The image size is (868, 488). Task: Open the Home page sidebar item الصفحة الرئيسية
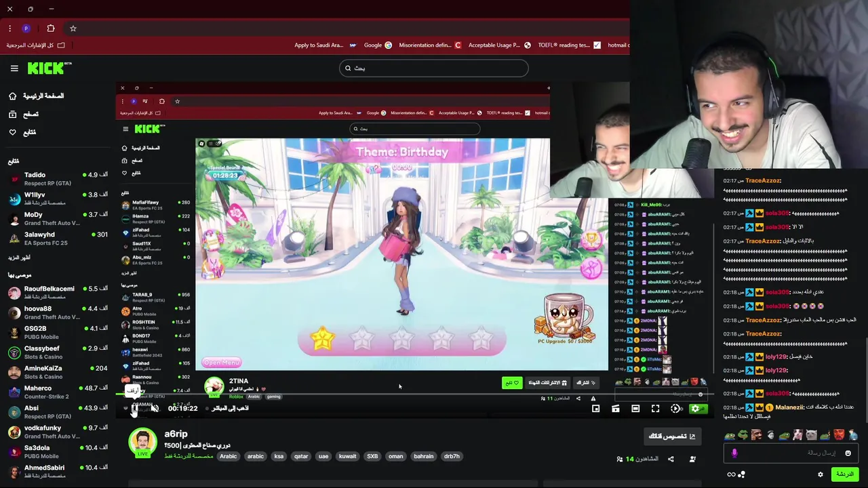tap(37, 96)
